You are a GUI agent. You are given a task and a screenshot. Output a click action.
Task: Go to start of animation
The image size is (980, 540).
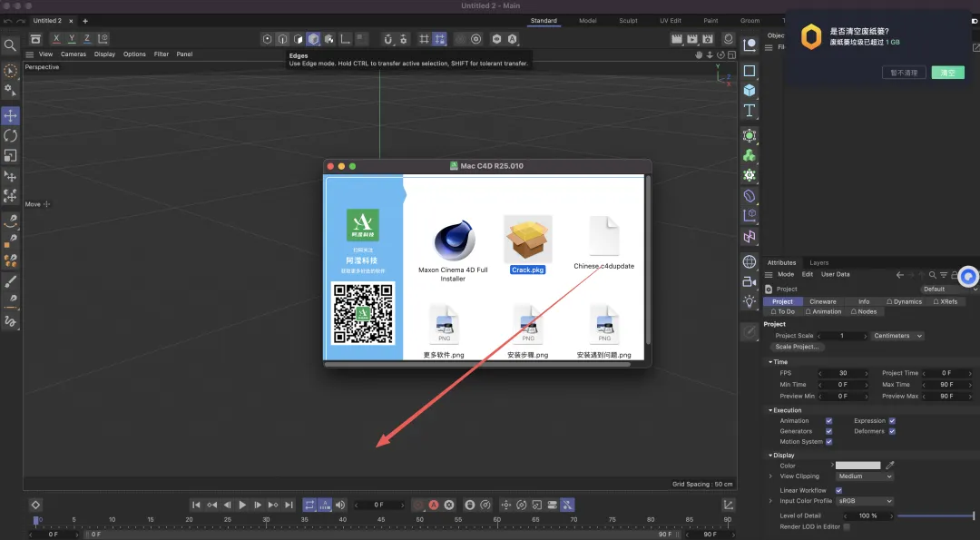click(x=196, y=505)
